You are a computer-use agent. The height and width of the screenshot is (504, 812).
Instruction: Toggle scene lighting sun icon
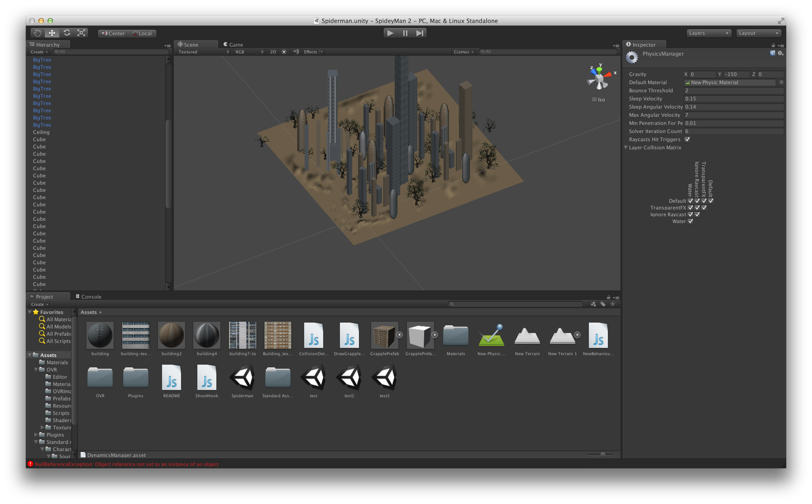[x=284, y=52]
